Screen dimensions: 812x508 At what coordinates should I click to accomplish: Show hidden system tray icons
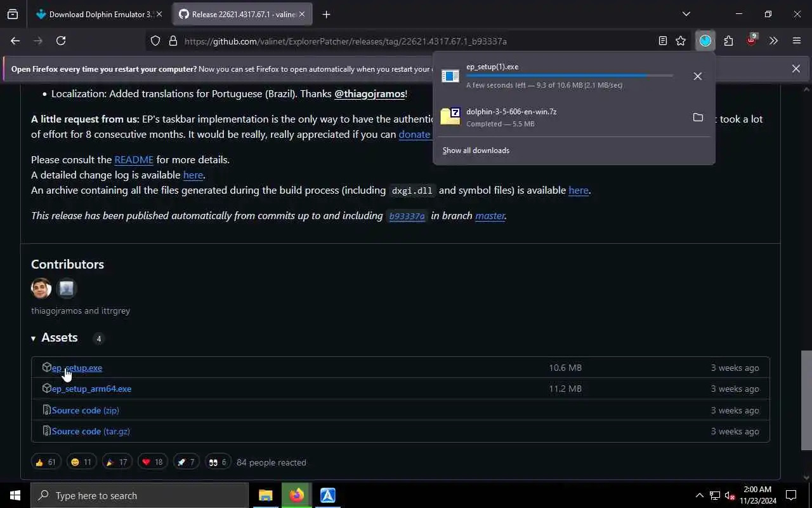coord(699,495)
